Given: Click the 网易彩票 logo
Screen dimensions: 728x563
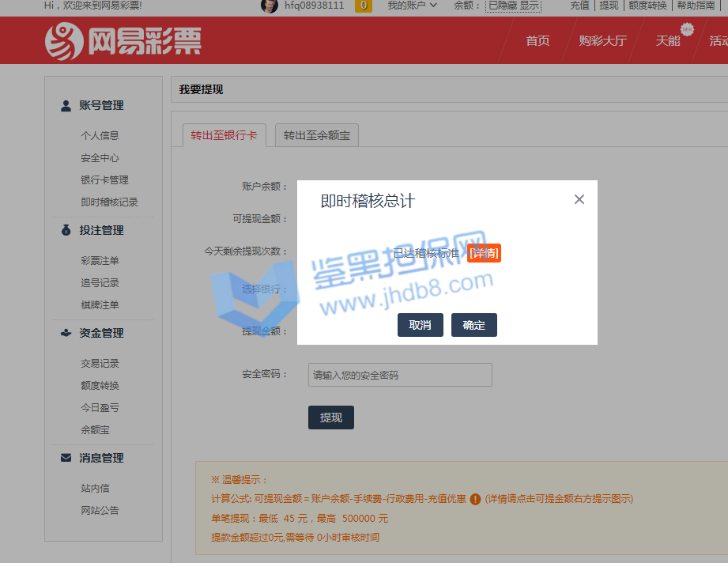Looking at the screenshot, I should tap(123, 41).
